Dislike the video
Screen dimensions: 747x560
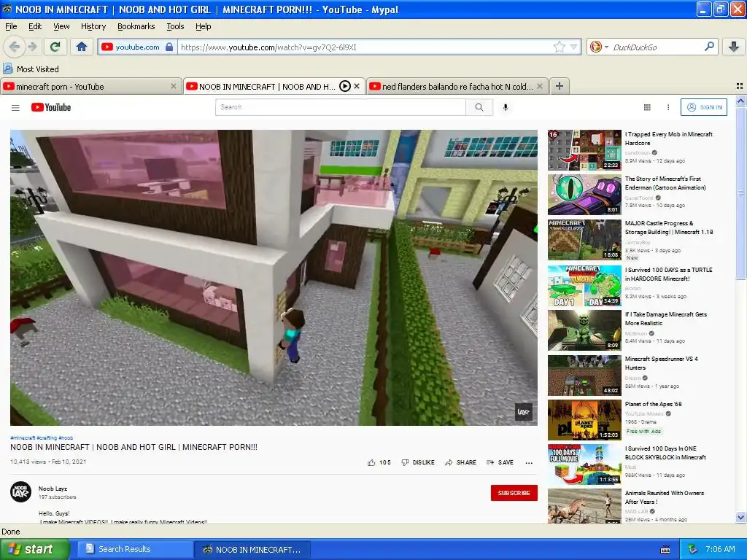[x=418, y=462]
